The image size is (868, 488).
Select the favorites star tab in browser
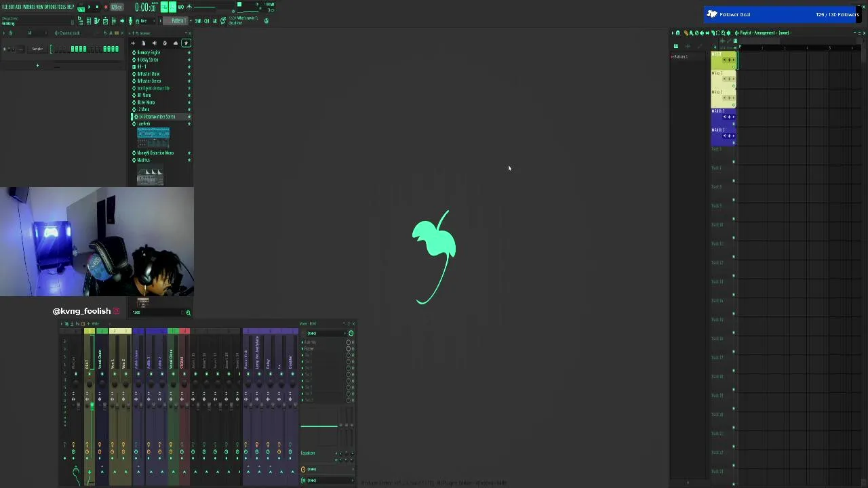(186, 43)
